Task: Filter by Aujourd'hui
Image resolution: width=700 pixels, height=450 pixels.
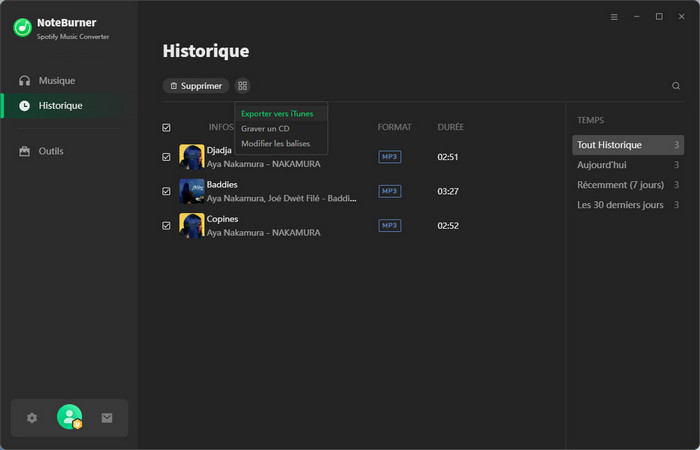Action: click(628, 165)
